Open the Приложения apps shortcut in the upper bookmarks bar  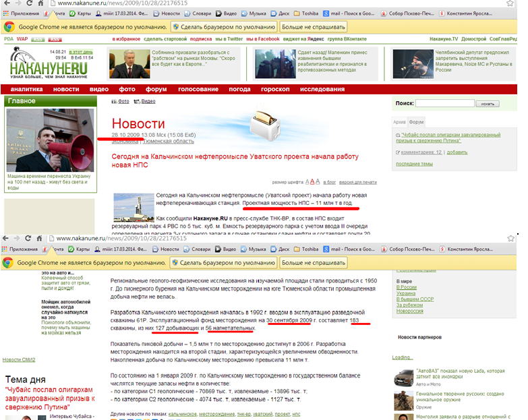coord(21,13)
